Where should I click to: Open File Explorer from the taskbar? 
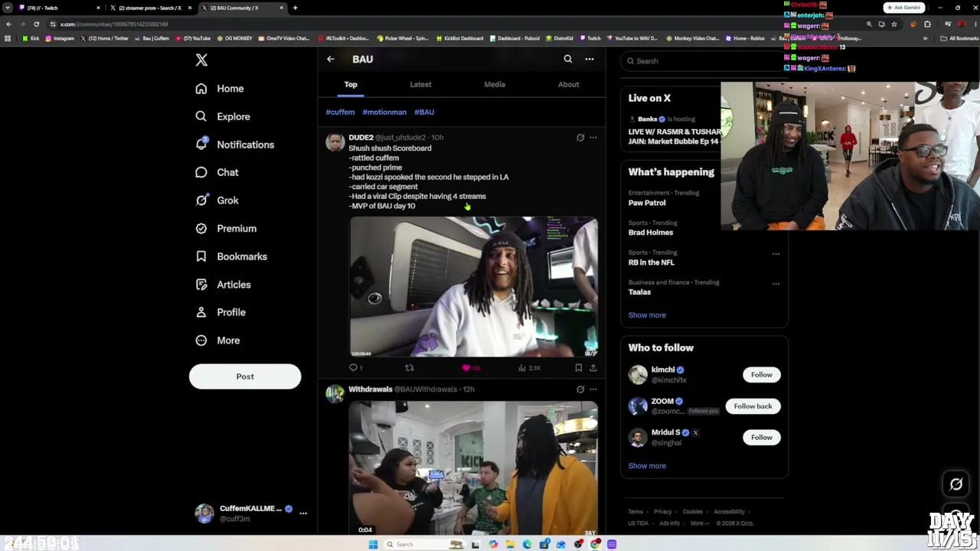(510, 544)
